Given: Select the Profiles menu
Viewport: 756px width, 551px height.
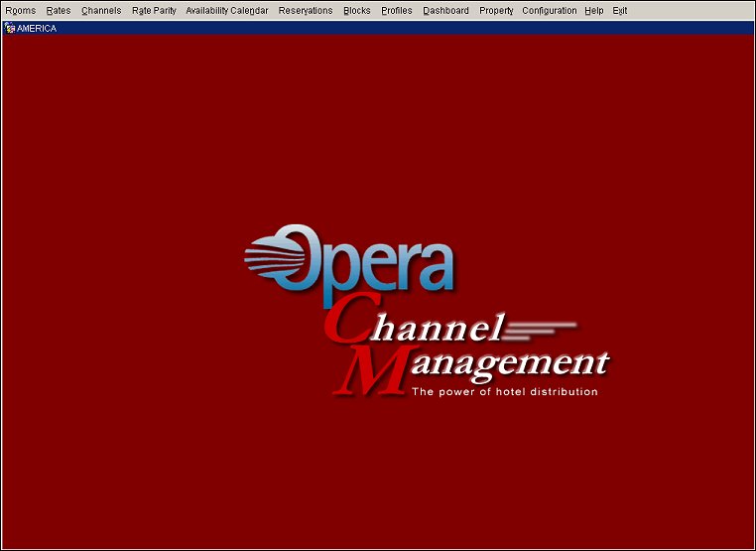Looking at the screenshot, I should [x=397, y=11].
